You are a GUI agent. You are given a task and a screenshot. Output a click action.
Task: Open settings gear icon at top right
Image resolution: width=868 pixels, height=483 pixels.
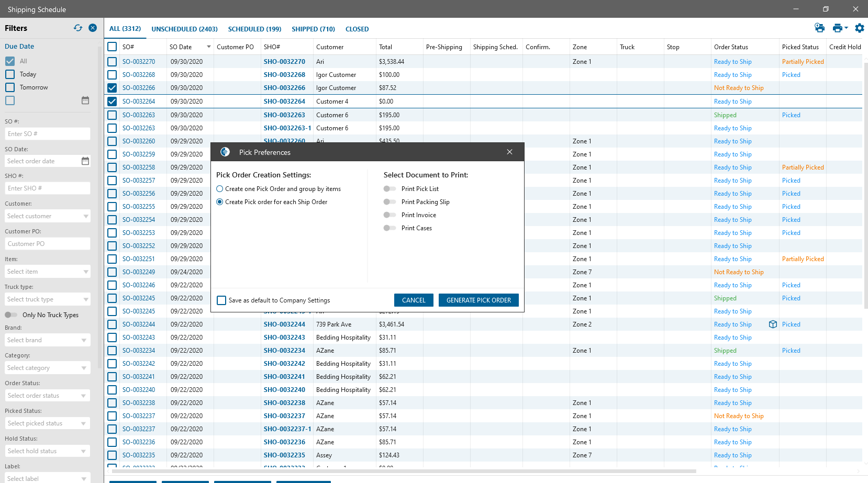[x=859, y=28]
